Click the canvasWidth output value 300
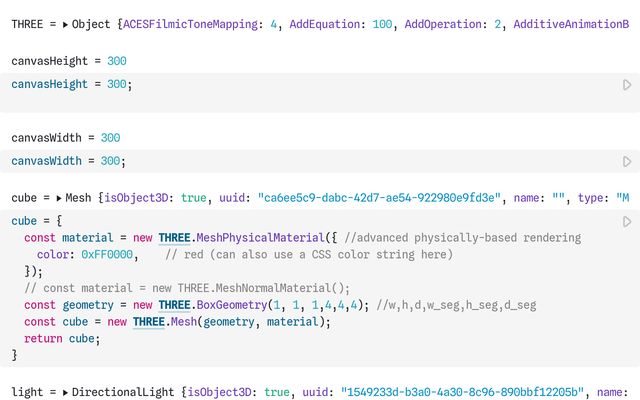Image resolution: width=640 pixels, height=400 pixels. [x=110, y=137]
